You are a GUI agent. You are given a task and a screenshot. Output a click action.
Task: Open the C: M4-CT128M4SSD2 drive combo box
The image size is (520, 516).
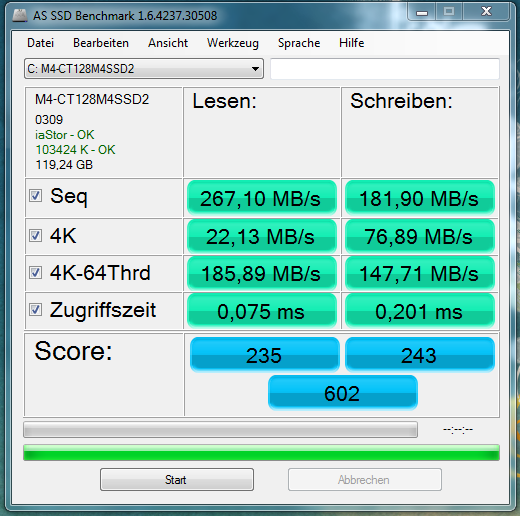pyautogui.click(x=144, y=69)
